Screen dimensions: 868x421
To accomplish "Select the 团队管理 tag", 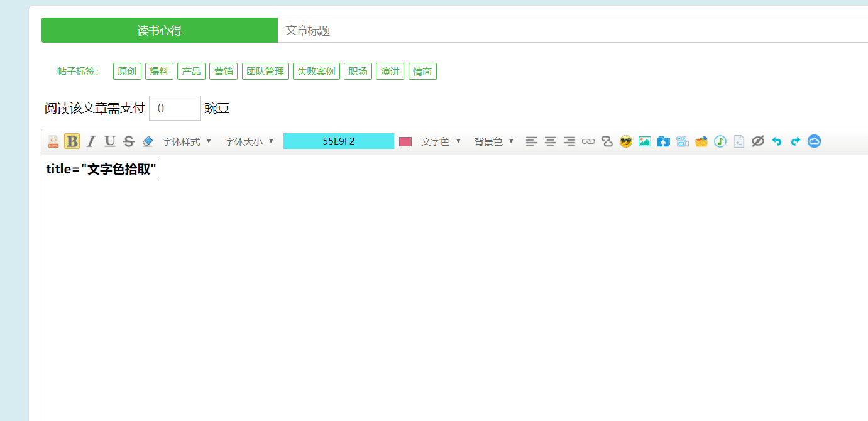I will coord(265,72).
